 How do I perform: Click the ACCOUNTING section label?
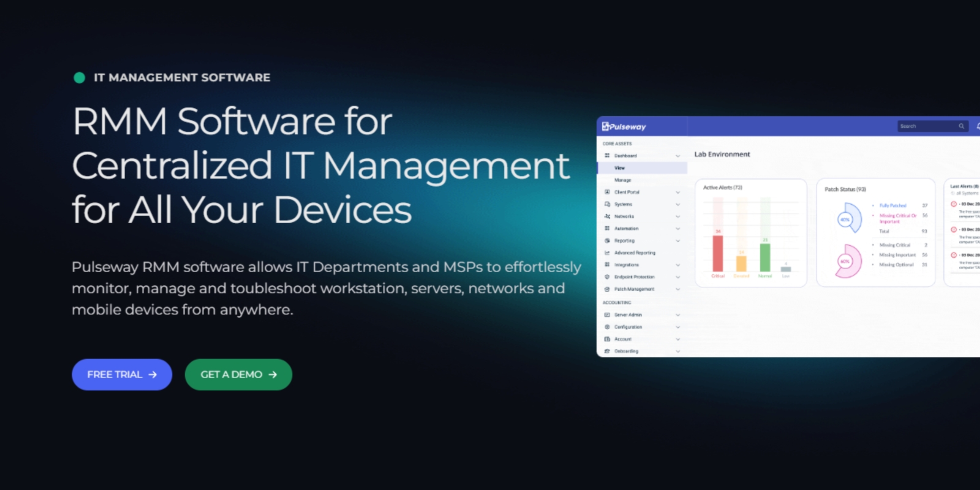(616, 303)
